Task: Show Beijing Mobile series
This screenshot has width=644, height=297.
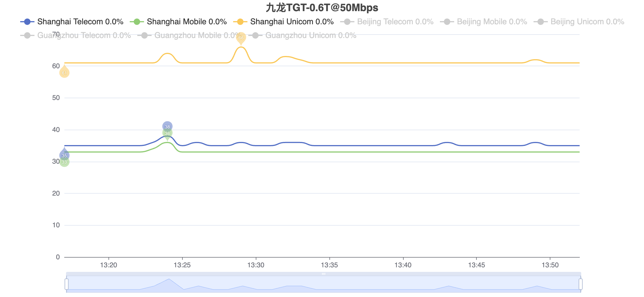Action: click(484, 22)
